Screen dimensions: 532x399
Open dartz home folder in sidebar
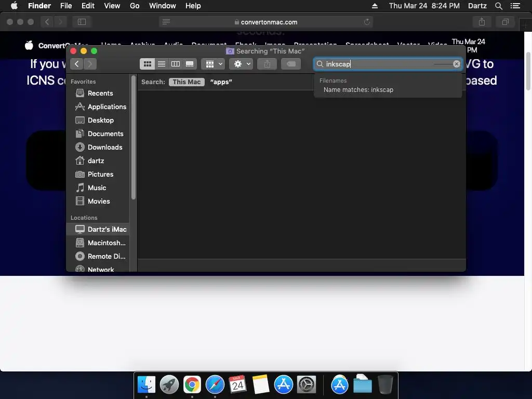pos(98,161)
